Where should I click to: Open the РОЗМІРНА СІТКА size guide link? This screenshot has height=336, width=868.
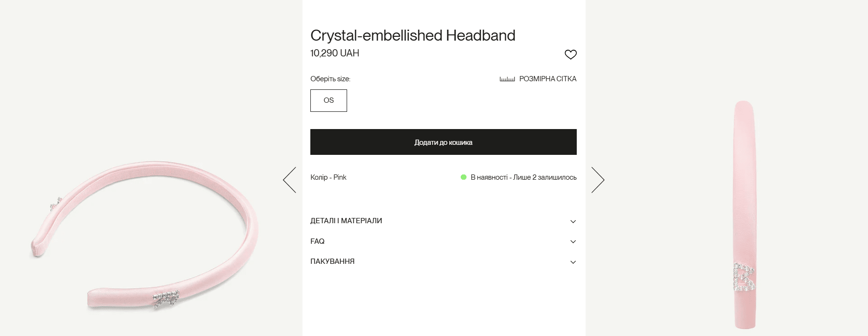coord(548,79)
